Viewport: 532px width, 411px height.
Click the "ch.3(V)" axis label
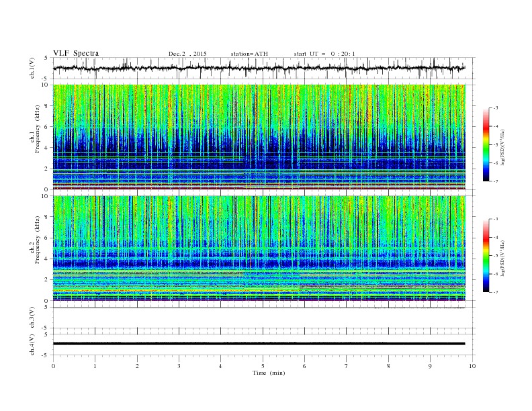point(32,318)
